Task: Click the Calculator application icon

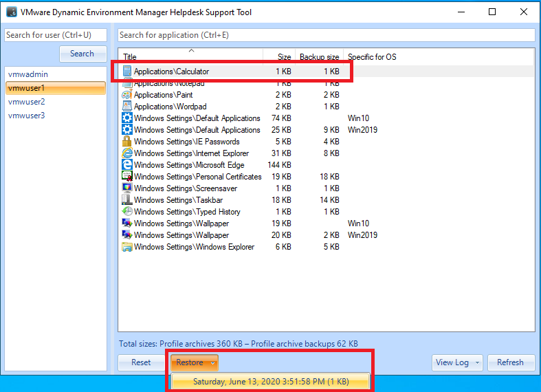Action: pos(127,72)
